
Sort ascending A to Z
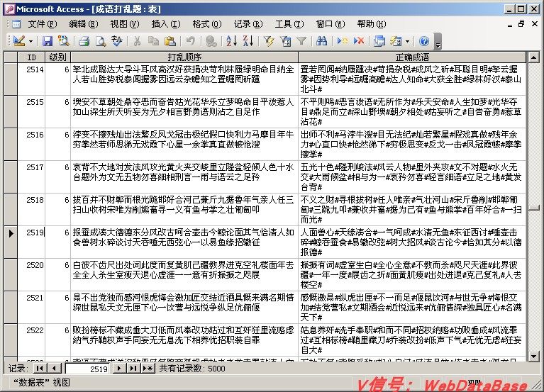click(231, 41)
